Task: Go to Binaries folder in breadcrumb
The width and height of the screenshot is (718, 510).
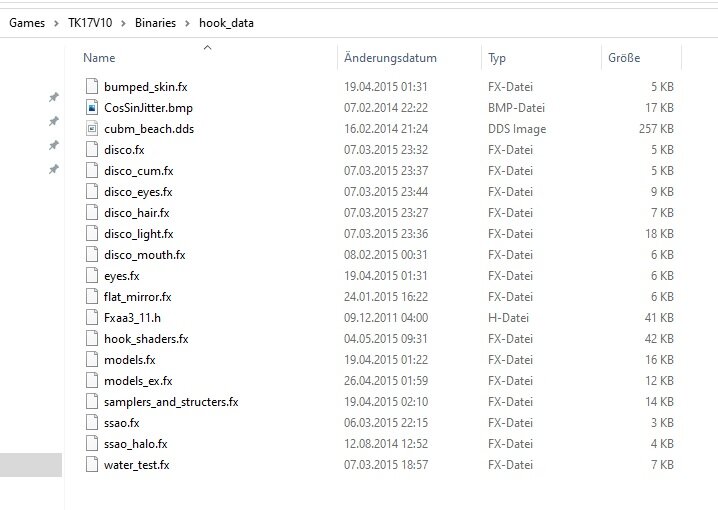Action: (155, 23)
